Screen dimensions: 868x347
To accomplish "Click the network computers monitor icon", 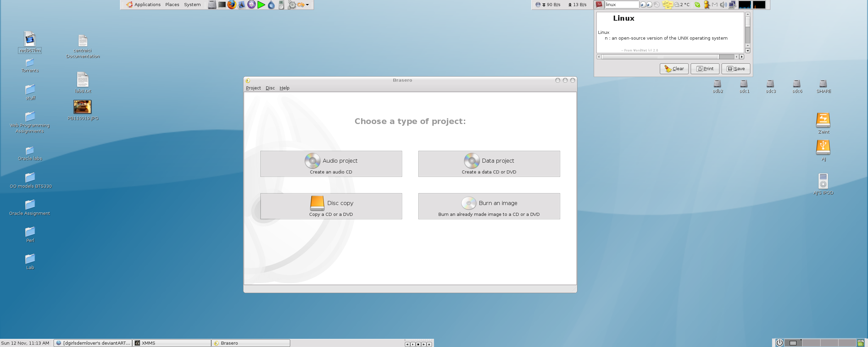I will pos(732,5).
